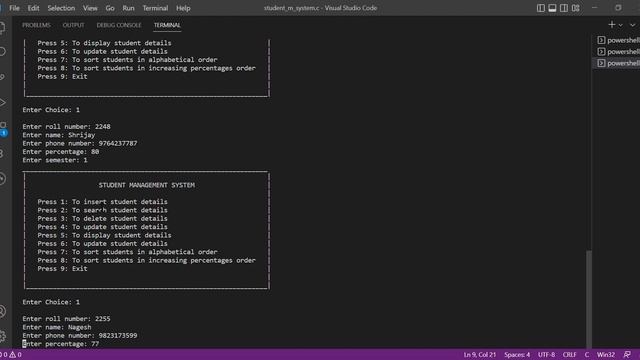The height and width of the screenshot is (360, 640).
Task: Switch to the PROBLEMS tab
Action: (36, 25)
